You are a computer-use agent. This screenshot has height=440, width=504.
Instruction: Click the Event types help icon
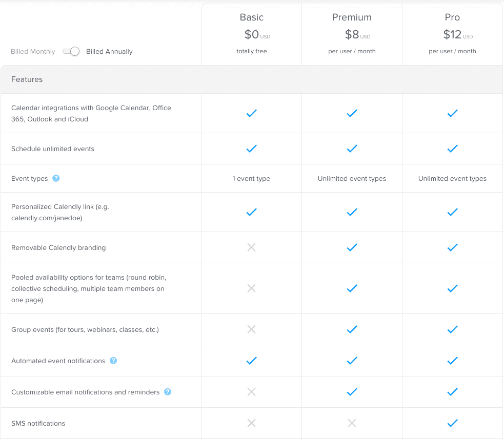click(x=56, y=178)
